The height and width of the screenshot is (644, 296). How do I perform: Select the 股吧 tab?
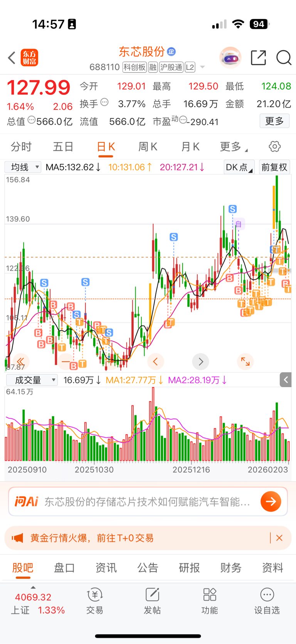(23, 568)
